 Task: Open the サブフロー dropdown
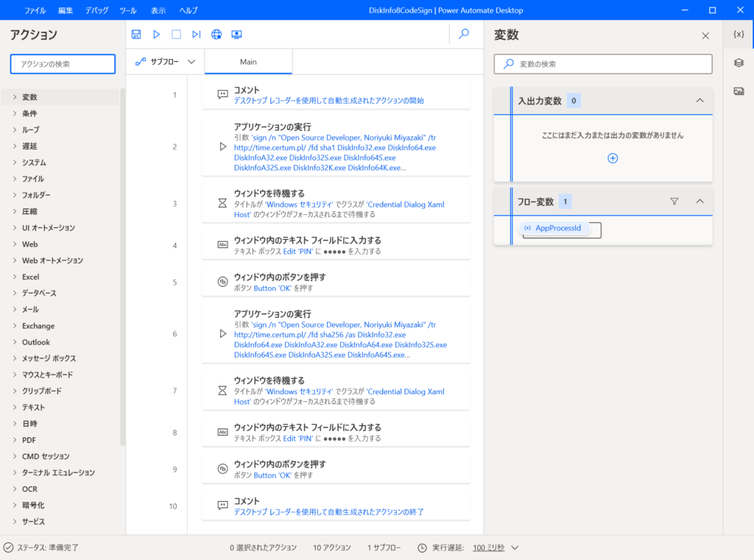point(165,62)
